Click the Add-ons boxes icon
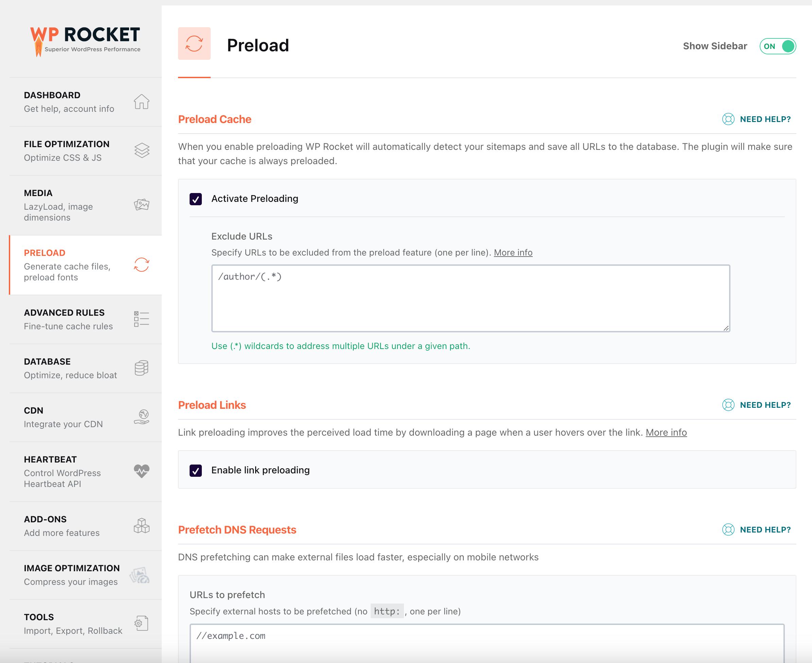Screen dimensions: 812x663 click(142, 525)
